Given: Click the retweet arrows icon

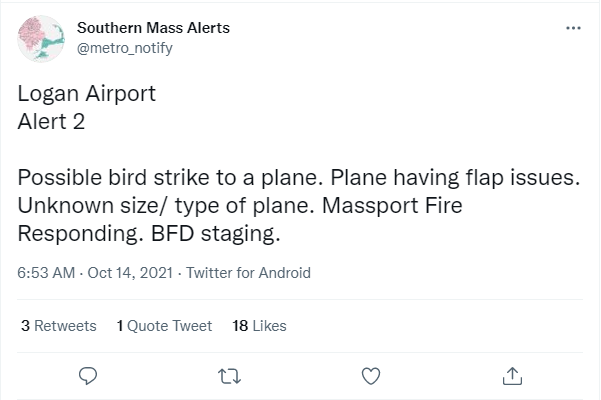Looking at the screenshot, I should coord(229,375).
